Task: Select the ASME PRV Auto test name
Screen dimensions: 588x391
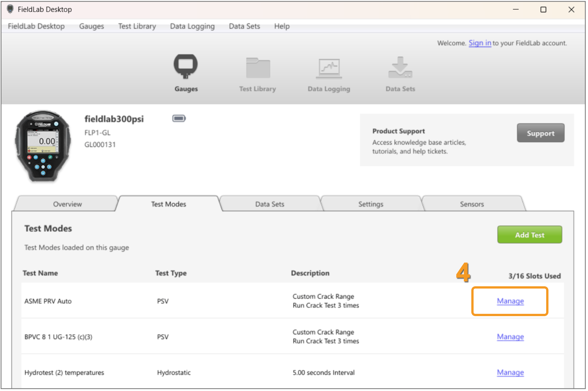Action: 48,301
